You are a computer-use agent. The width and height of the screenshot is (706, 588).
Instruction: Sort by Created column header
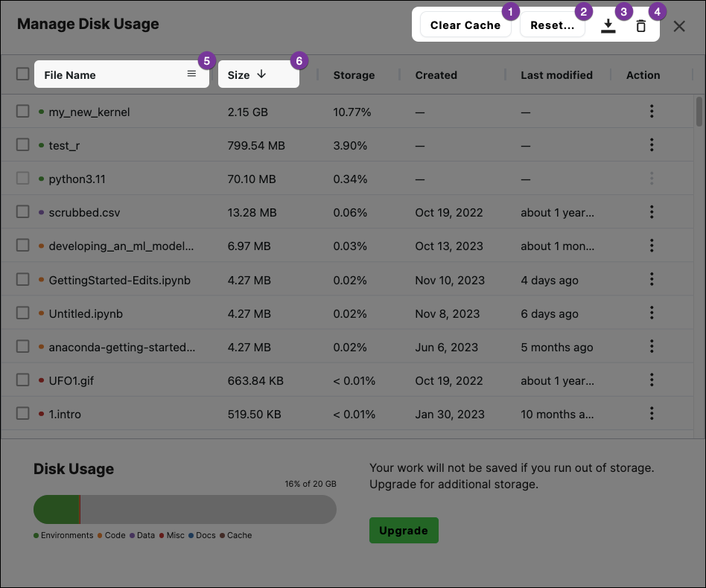coord(436,75)
